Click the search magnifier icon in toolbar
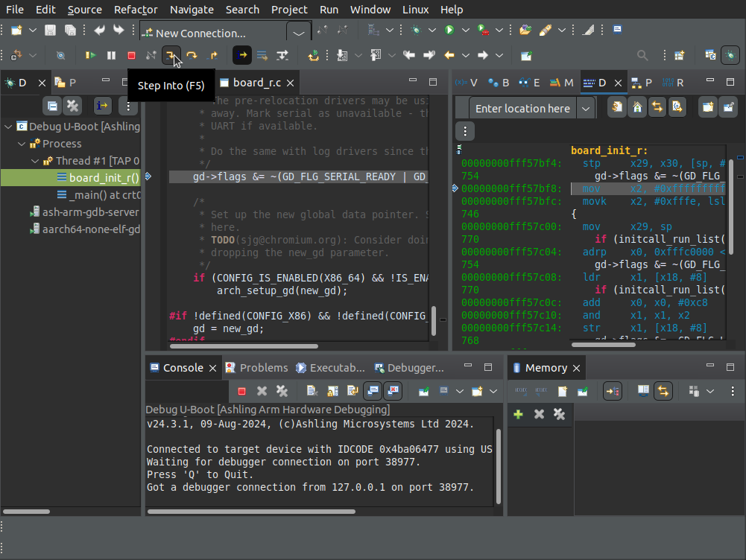Viewport: 746px width, 560px height. 642,55
